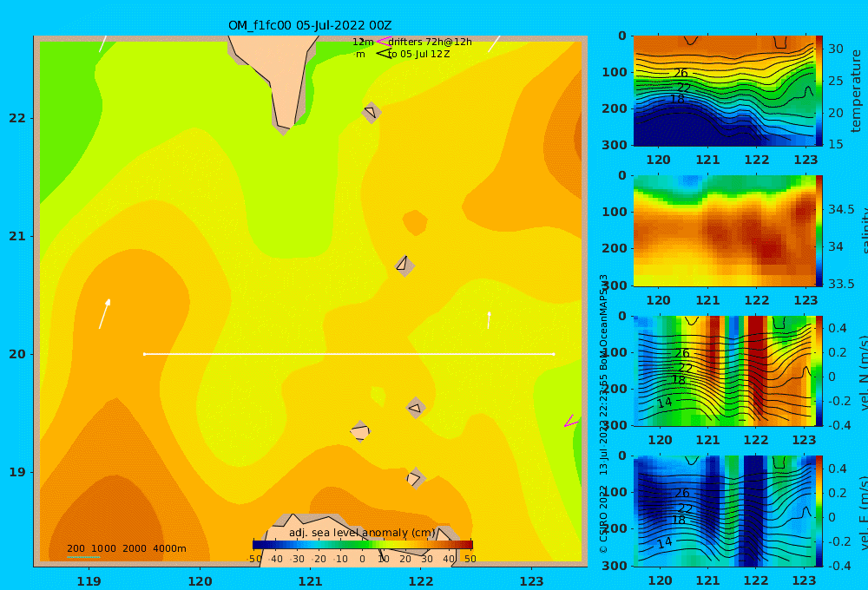Select the magenta drifter marker at the map's right edge
868x590 pixels.
(571, 421)
